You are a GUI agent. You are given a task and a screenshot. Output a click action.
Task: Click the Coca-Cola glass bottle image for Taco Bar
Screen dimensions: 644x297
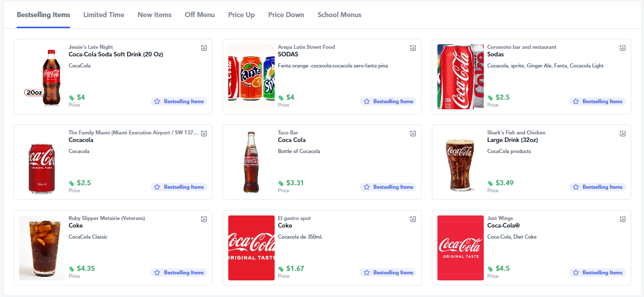251,162
